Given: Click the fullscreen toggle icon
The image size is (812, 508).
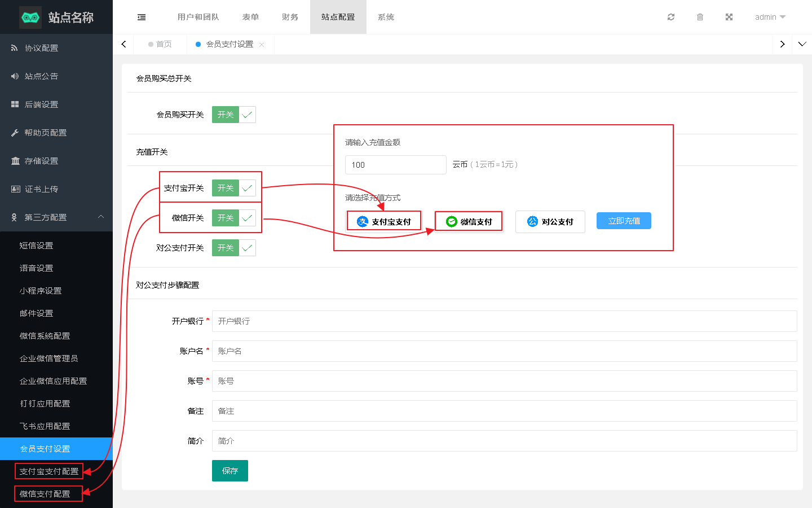Looking at the screenshot, I should 729,17.
